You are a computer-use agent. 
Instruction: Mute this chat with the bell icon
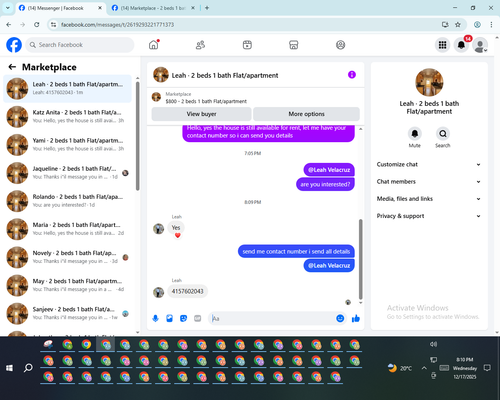pos(415,134)
